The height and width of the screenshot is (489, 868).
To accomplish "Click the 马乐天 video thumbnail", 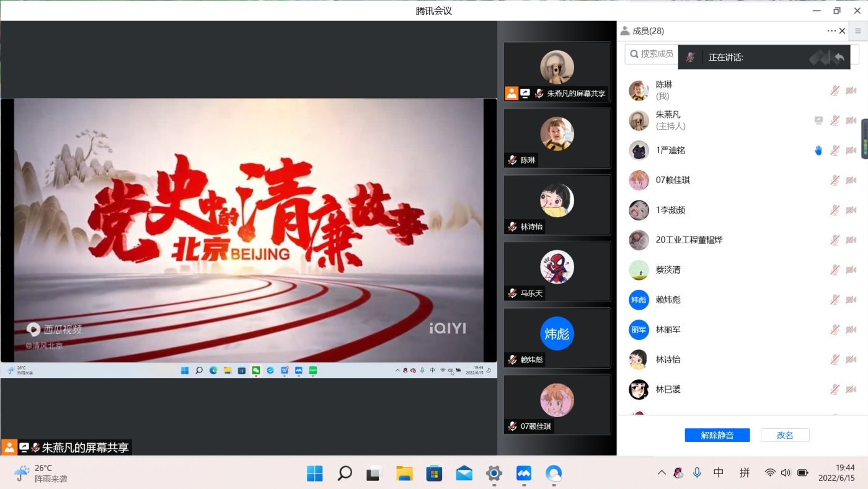I will pyautogui.click(x=557, y=272).
